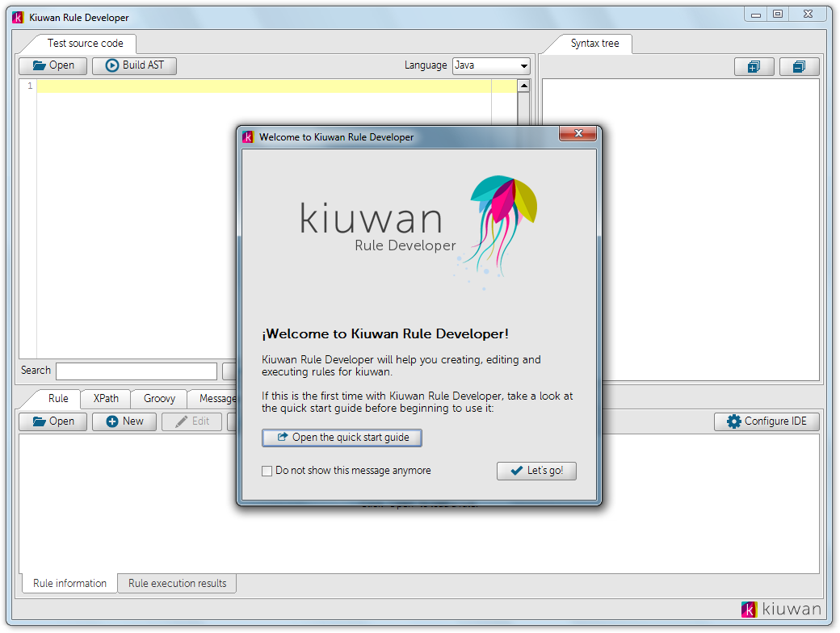Open a rule file in Rule panel
The width and height of the screenshot is (840, 633).
[x=52, y=421]
